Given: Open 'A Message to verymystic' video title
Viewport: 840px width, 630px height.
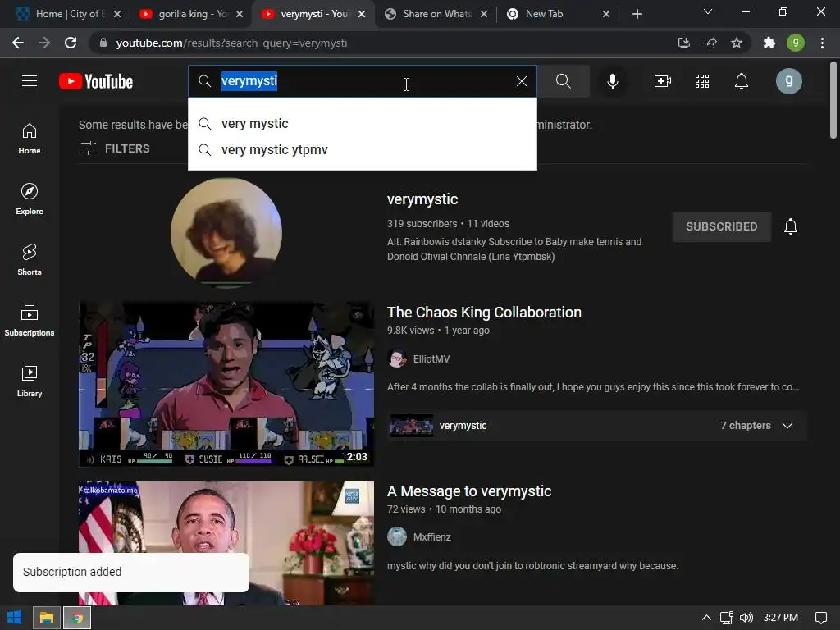Looking at the screenshot, I should click(x=468, y=491).
